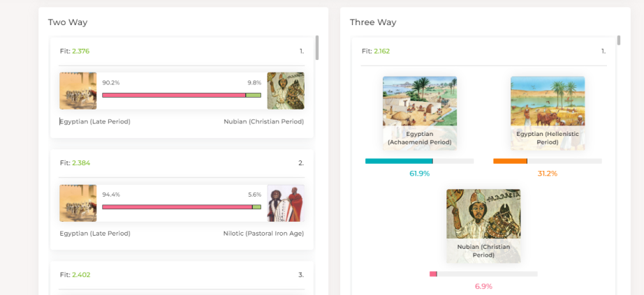Select Egyptian (Hellenistic Period) image card
The width and height of the screenshot is (644, 295).
(548, 113)
